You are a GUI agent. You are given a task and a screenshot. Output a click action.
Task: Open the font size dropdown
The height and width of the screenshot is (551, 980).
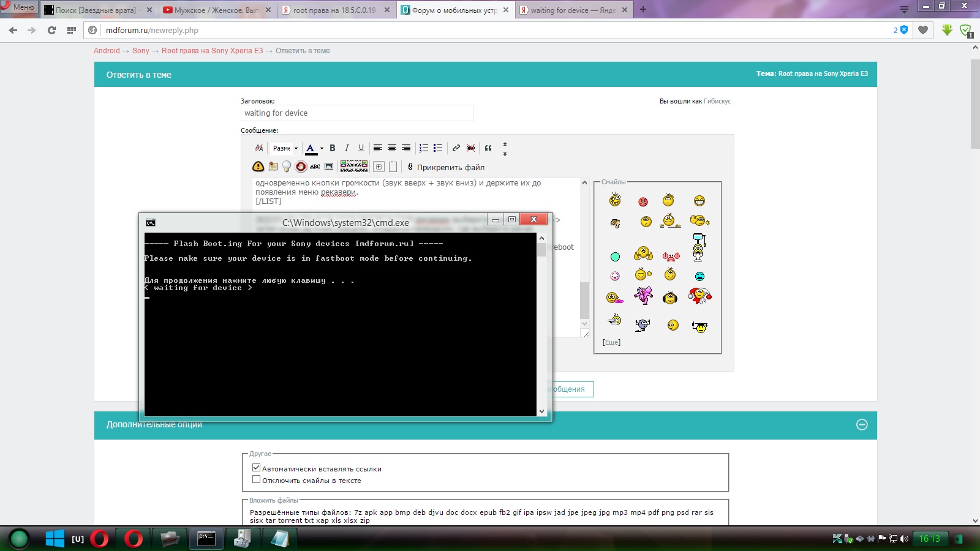[x=285, y=148]
